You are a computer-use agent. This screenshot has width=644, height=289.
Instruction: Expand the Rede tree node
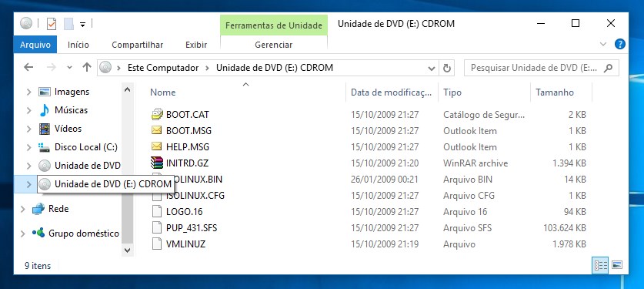pyautogui.click(x=22, y=209)
